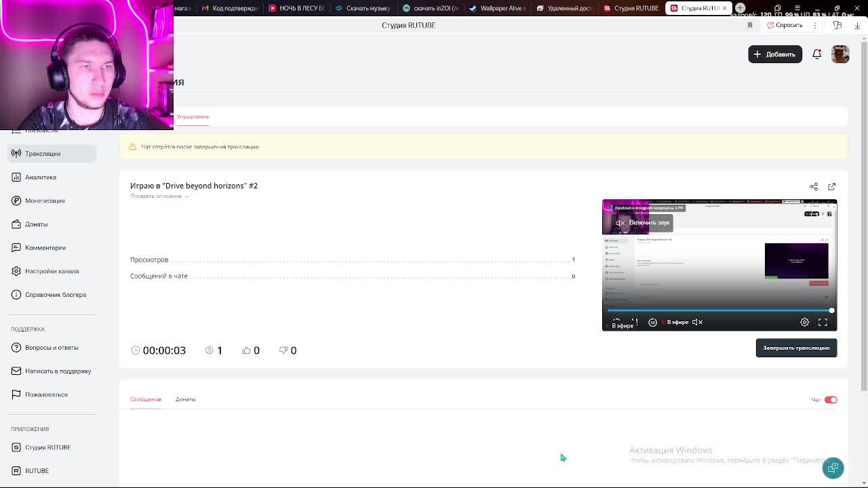
Task: Click Завершить трансляцию button
Action: [796, 348]
